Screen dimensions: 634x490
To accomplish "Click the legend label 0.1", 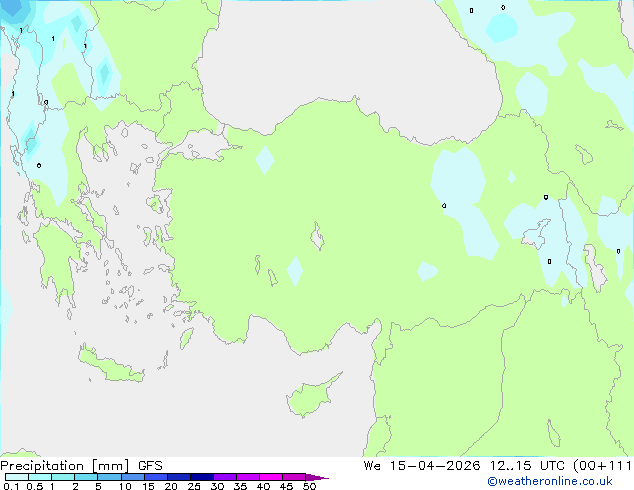I will point(10,486).
